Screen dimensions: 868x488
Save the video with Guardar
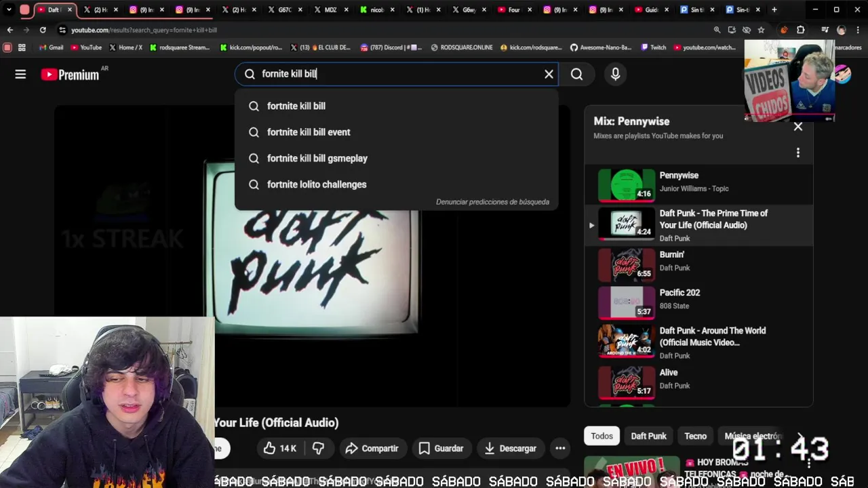[x=441, y=448]
